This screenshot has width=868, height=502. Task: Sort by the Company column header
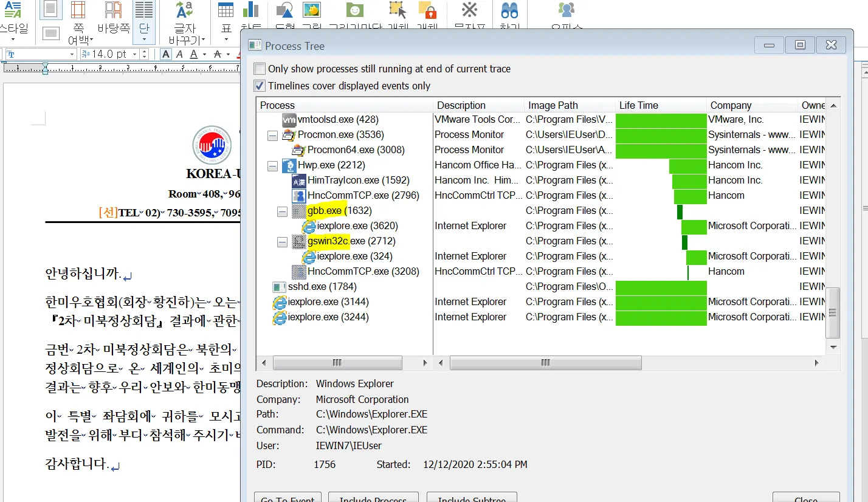point(753,105)
